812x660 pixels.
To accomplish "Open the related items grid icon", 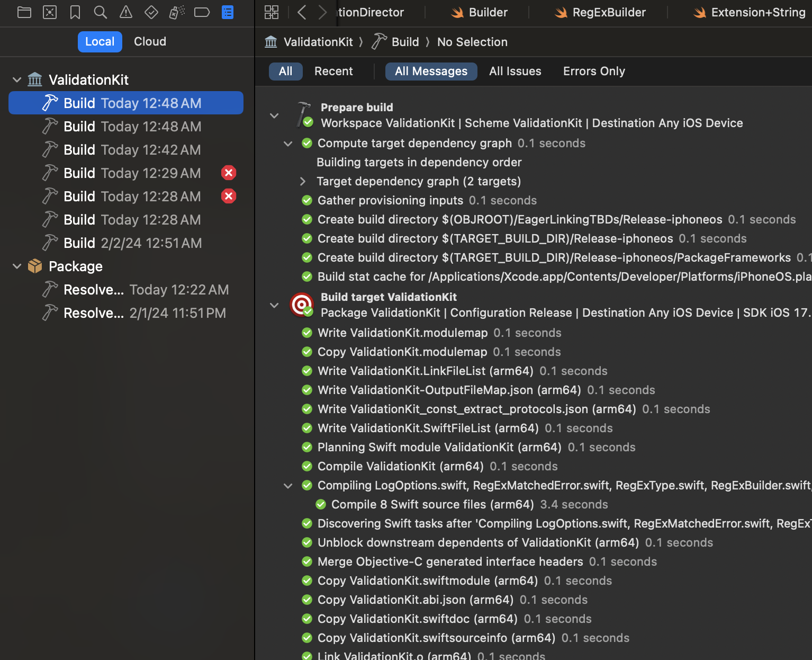I will pos(272,12).
